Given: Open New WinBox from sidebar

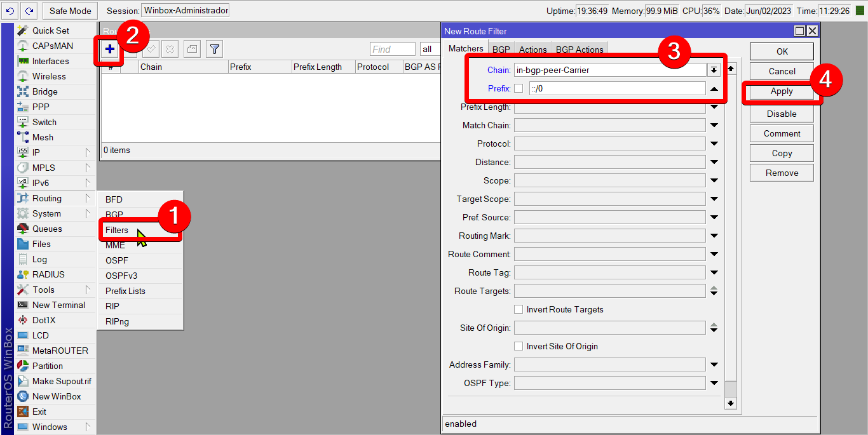Looking at the screenshot, I should [x=55, y=396].
